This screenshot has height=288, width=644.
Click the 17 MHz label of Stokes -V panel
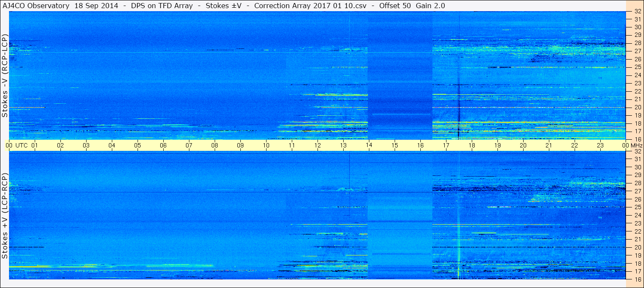click(x=638, y=131)
